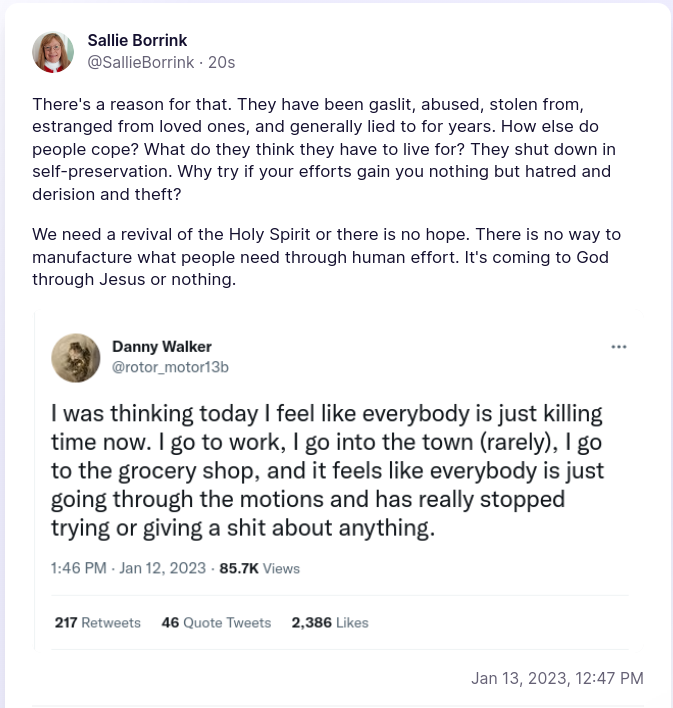Click the Jan 13, 2023, 12:47 PM timestamp

(557, 678)
